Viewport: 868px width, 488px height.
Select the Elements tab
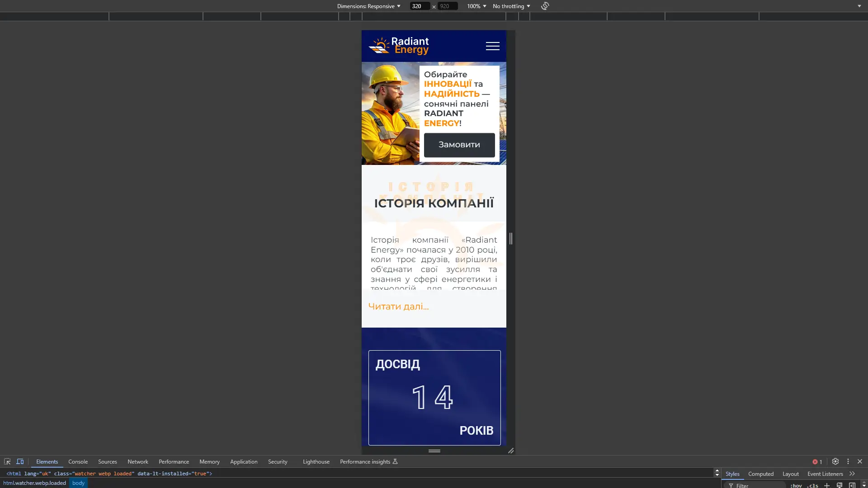point(47,461)
